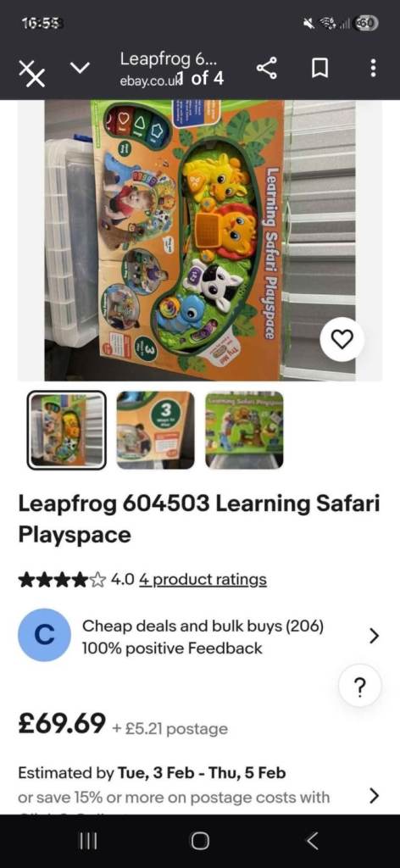Tap the blue C seller avatar
Viewport: 400px width, 868px height.
[x=44, y=635]
